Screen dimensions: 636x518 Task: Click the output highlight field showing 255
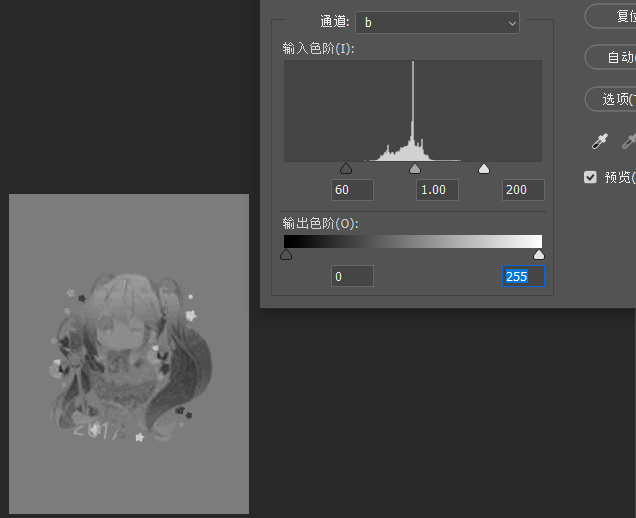click(x=523, y=276)
